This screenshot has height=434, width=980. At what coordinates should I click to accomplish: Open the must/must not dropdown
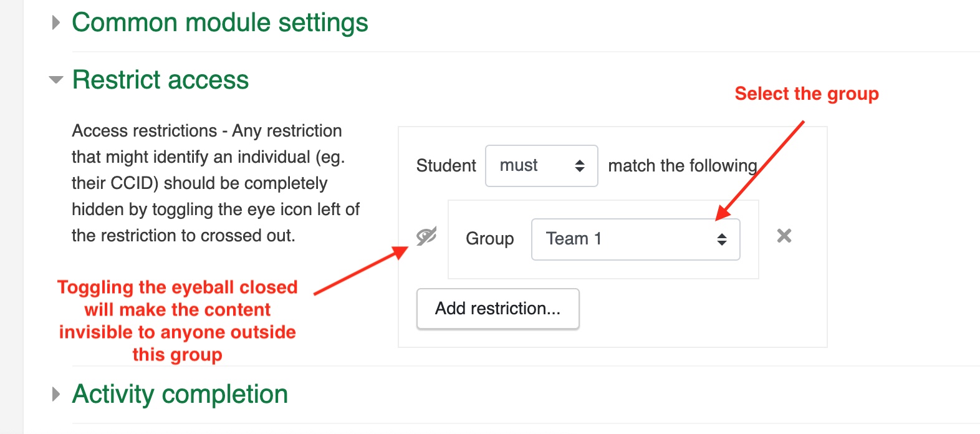coord(541,166)
